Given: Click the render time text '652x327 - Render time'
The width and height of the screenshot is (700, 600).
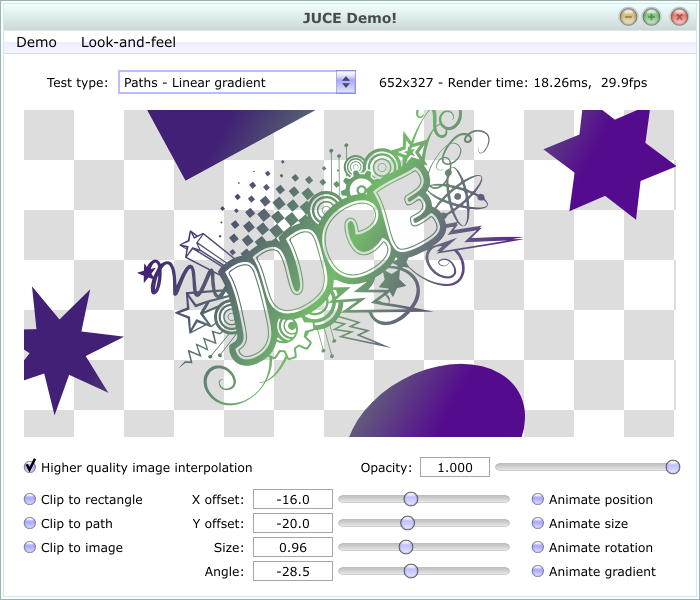Looking at the screenshot, I should [454, 83].
